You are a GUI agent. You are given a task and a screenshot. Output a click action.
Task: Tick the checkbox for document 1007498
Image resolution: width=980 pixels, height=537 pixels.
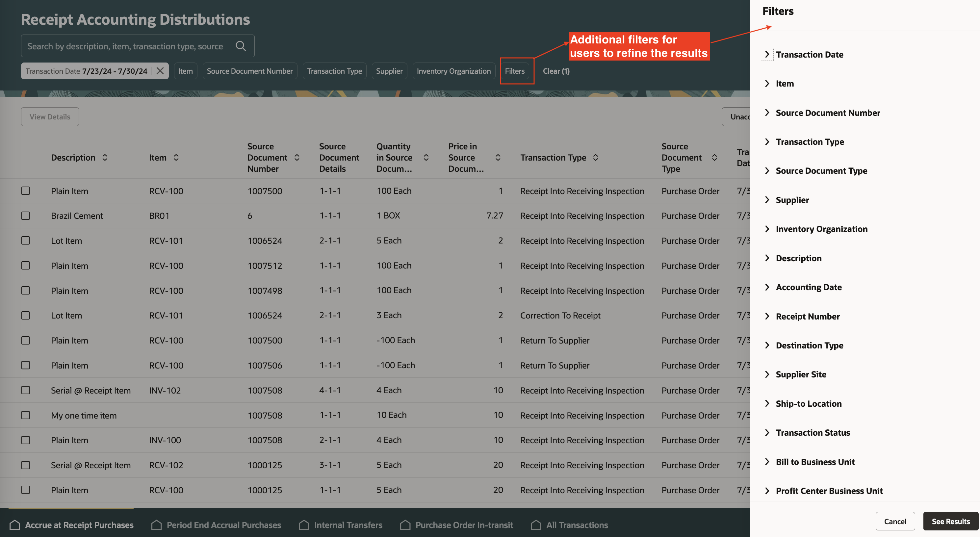point(25,290)
